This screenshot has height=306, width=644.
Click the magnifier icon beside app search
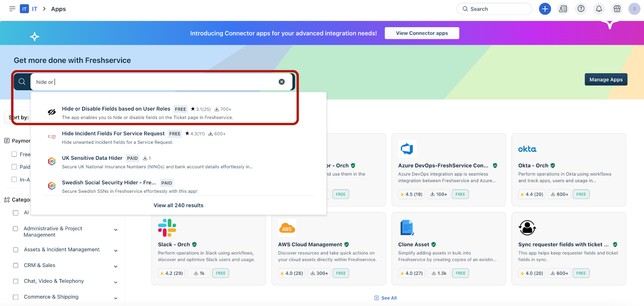(x=22, y=82)
